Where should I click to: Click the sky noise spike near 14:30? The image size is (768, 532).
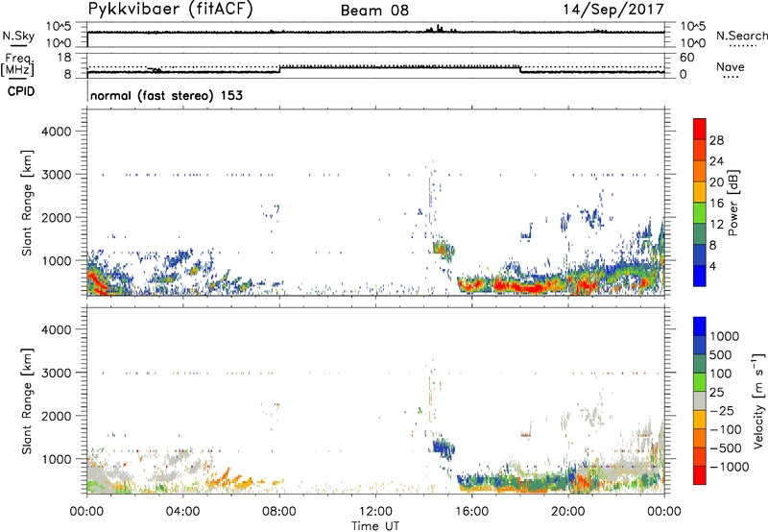[x=439, y=28]
